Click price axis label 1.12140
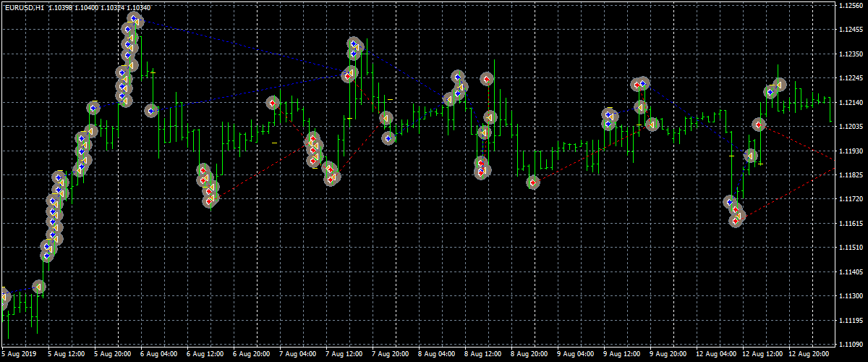868x362 pixels. point(851,102)
